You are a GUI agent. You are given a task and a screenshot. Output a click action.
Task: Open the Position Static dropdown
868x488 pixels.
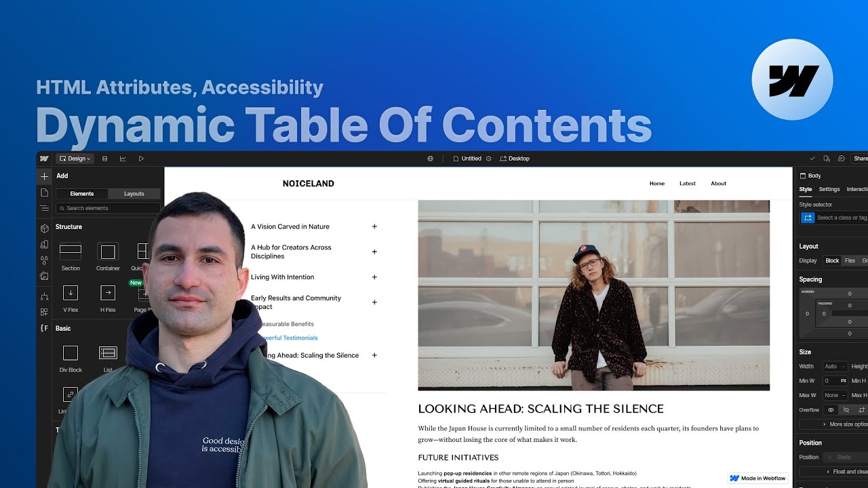tap(845, 457)
